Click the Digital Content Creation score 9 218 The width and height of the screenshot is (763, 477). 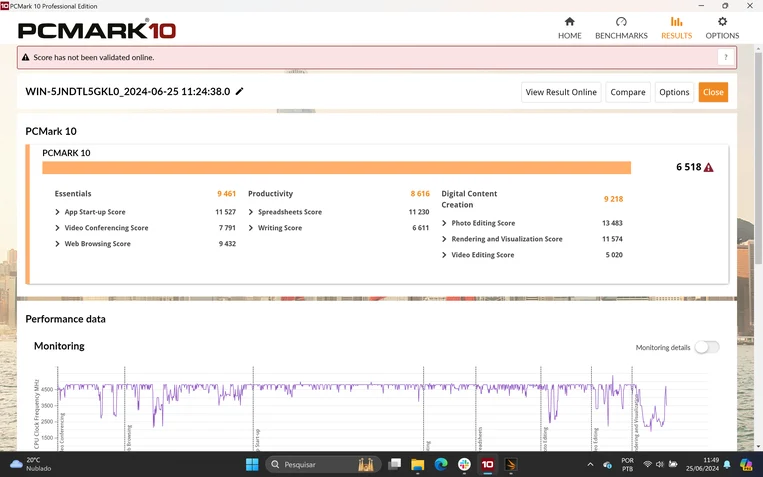[613, 199]
